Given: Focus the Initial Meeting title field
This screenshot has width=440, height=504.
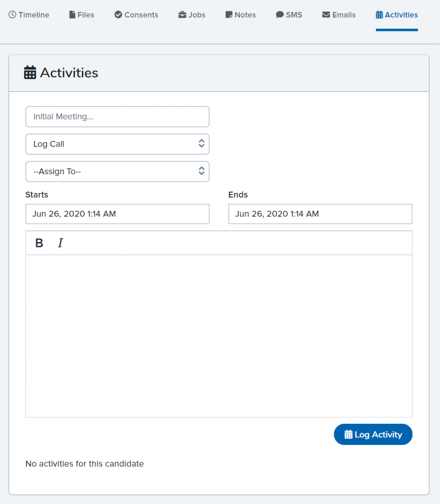Looking at the screenshot, I should [117, 117].
